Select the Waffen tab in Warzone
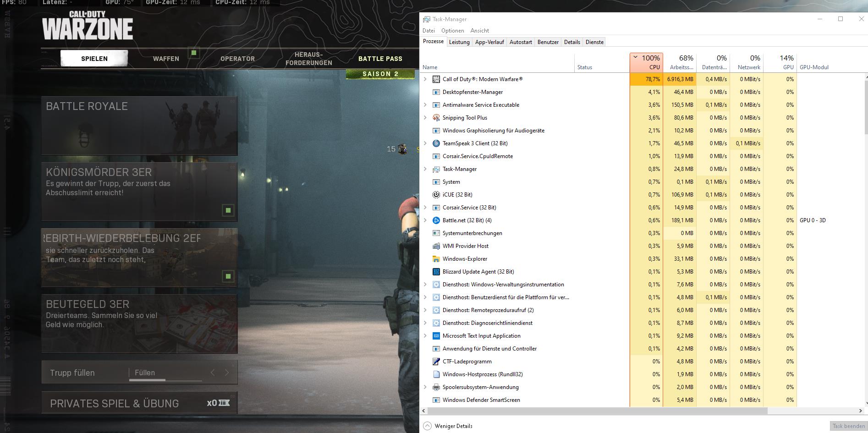 166,59
